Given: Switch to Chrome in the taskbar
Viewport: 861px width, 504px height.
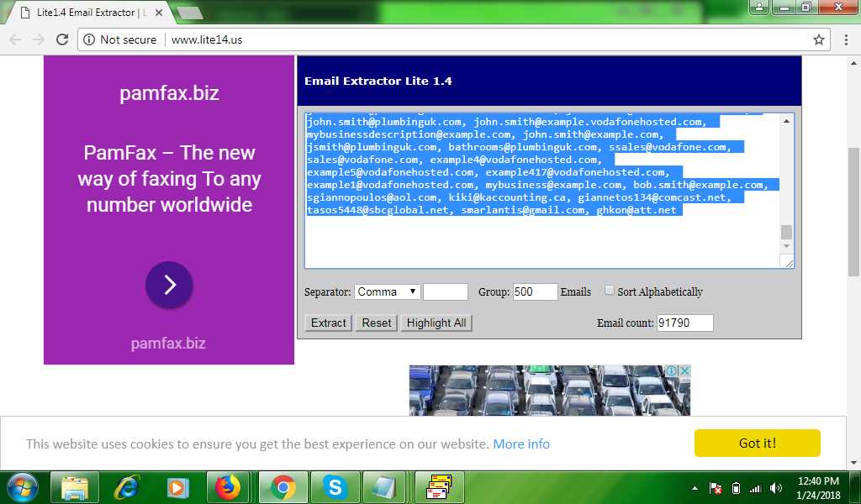Looking at the screenshot, I should [283, 487].
